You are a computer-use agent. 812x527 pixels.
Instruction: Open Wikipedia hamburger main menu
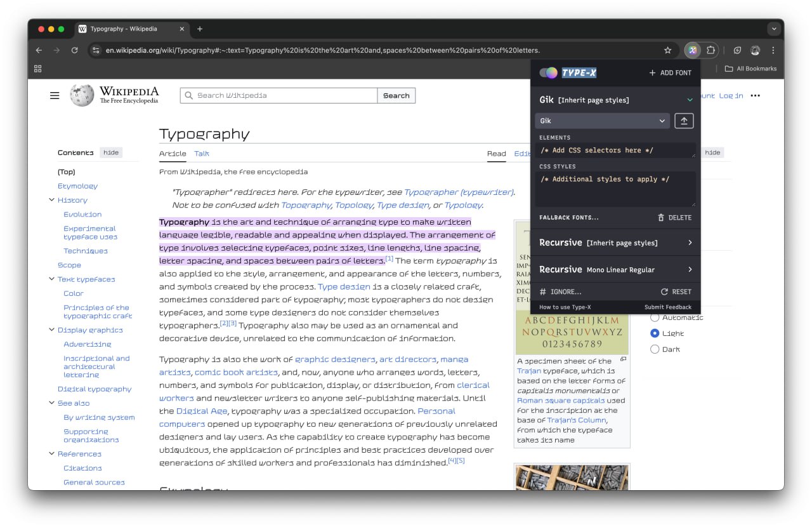tap(55, 95)
